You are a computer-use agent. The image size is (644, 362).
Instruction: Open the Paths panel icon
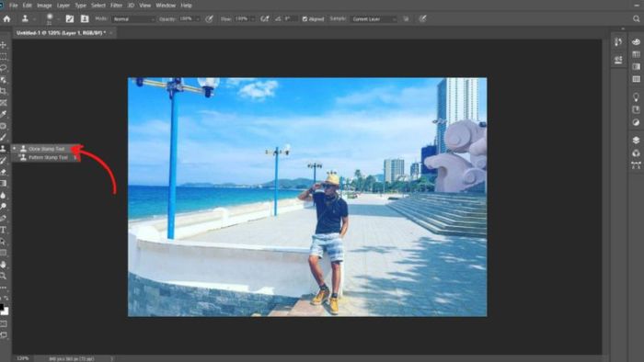coord(636,165)
